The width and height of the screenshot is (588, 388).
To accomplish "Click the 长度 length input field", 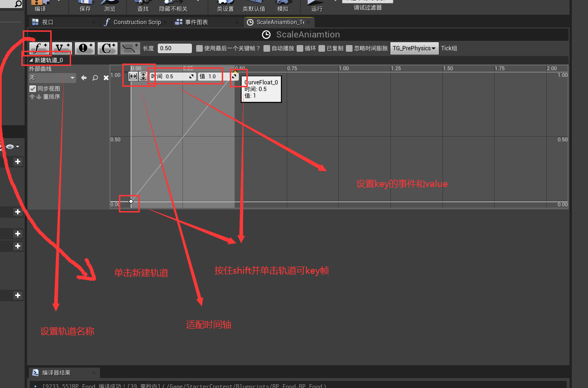I will point(174,48).
